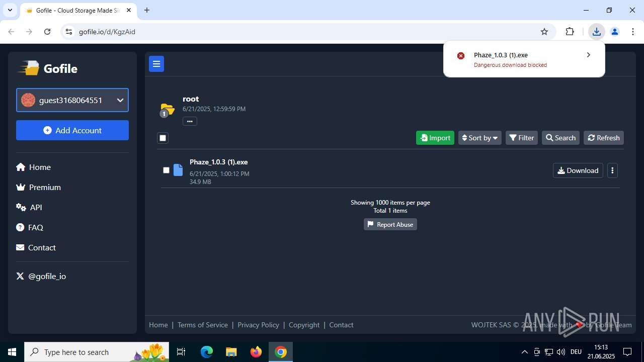Open Terms of Service link
644x362 pixels.
tap(203, 325)
